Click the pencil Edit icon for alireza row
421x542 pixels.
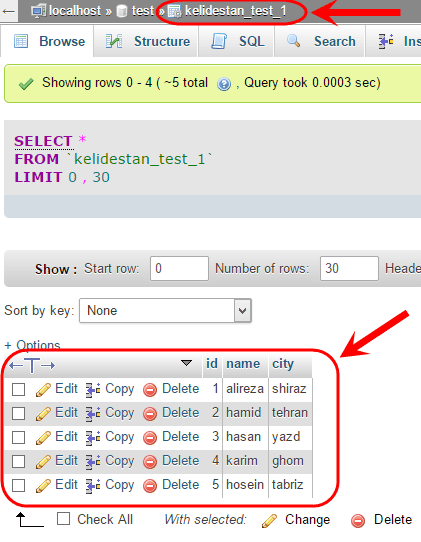click(x=43, y=390)
